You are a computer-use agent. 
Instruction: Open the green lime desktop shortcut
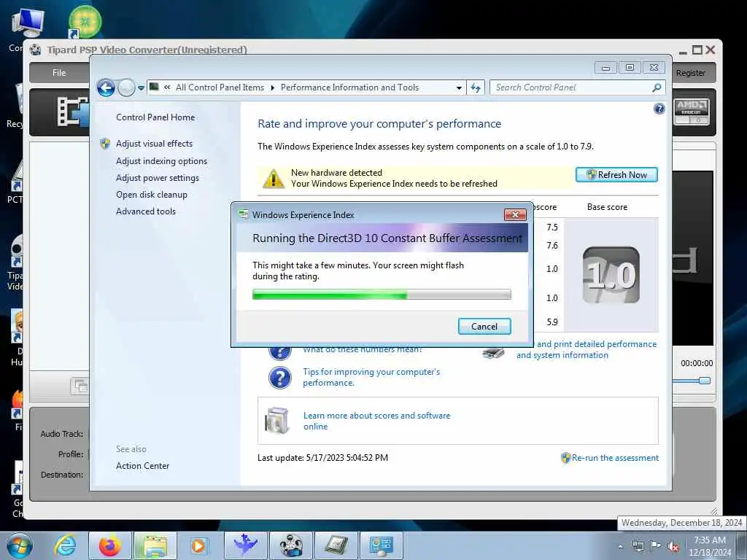click(x=85, y=21)
